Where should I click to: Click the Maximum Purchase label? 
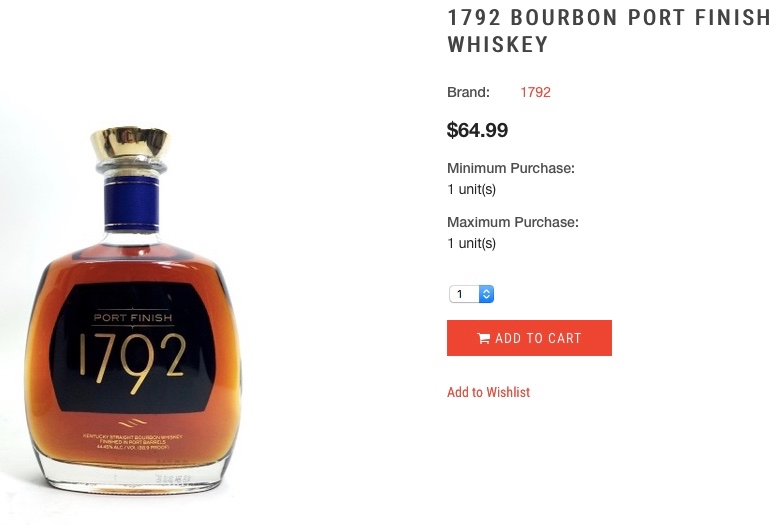[x=513, y=222]
